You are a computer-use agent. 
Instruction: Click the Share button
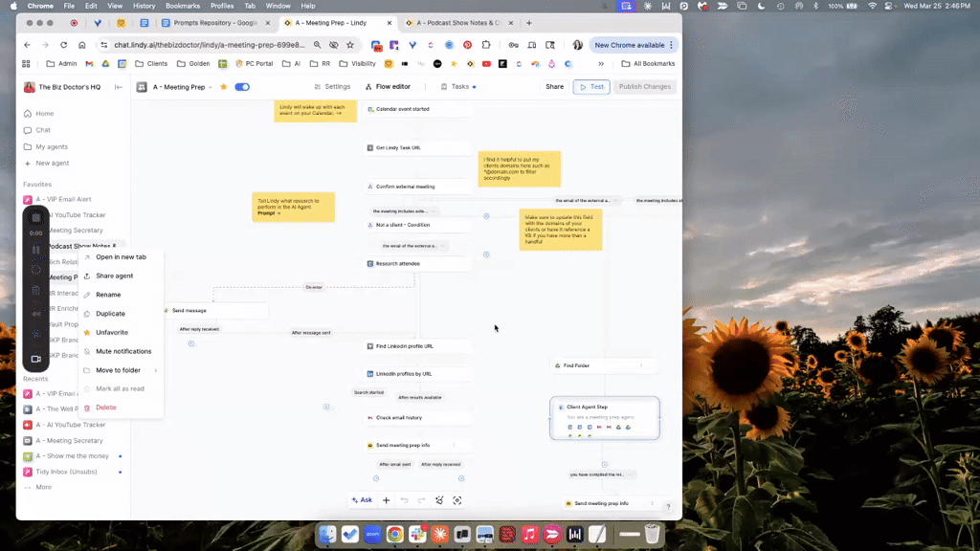554,87
